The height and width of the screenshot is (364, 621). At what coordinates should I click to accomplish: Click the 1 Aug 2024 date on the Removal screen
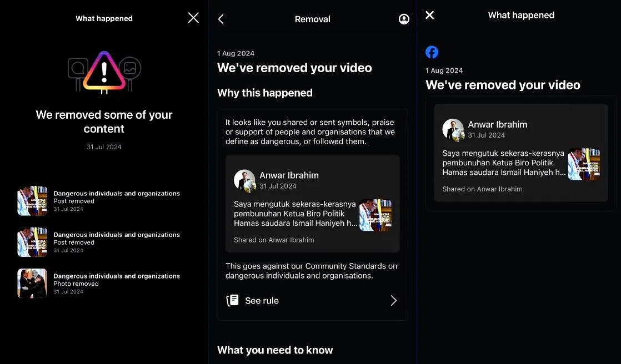(236, 53)
